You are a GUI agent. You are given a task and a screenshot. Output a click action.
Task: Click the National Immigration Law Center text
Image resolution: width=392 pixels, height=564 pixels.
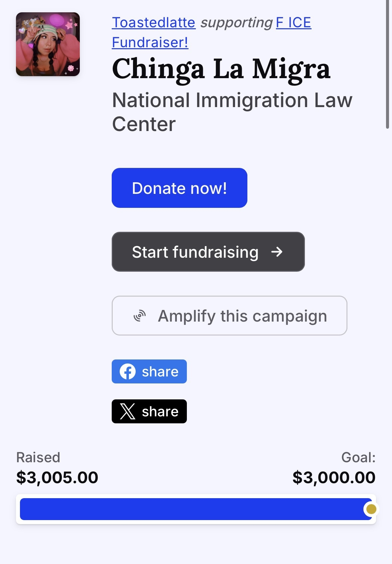pos(232,112)
